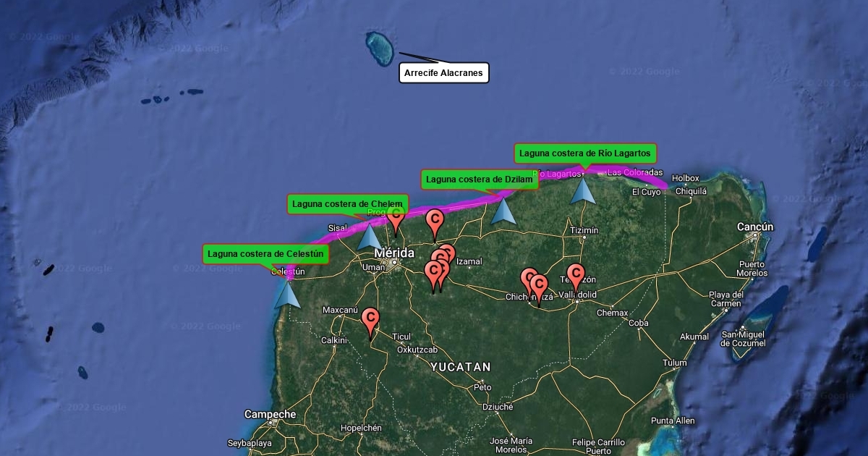
Task: Click the San Miguel de Cozumel label
Action: 744,339
